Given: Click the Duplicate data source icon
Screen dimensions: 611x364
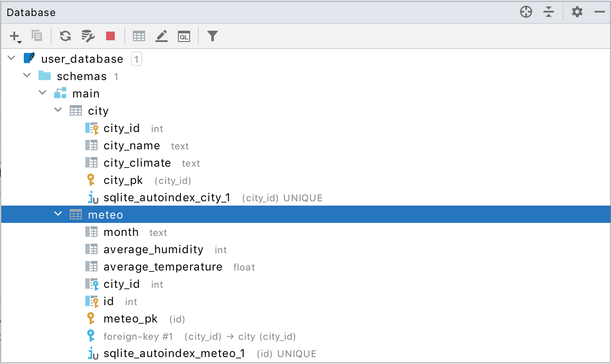Looking at the screenshot, I should click(x=37, y=36).
